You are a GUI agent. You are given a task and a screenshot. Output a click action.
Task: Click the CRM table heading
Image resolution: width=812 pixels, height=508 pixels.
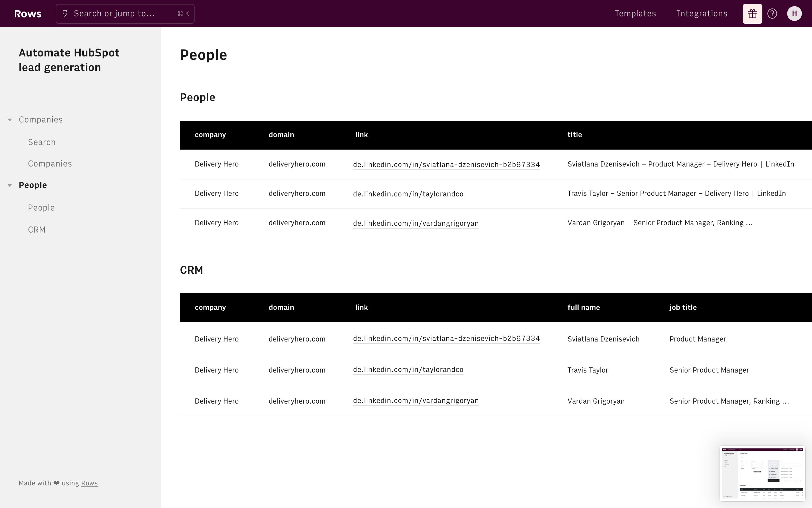tap(191, 270)
